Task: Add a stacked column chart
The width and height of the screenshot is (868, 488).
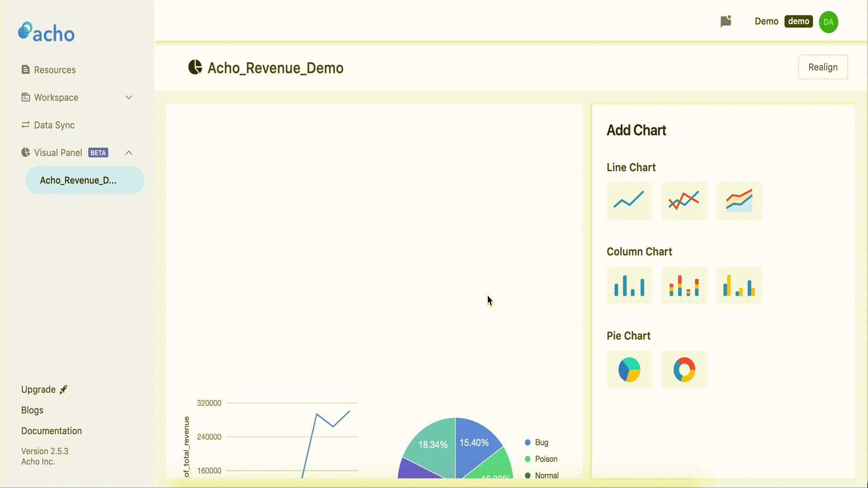Action: tap(684, 285)
